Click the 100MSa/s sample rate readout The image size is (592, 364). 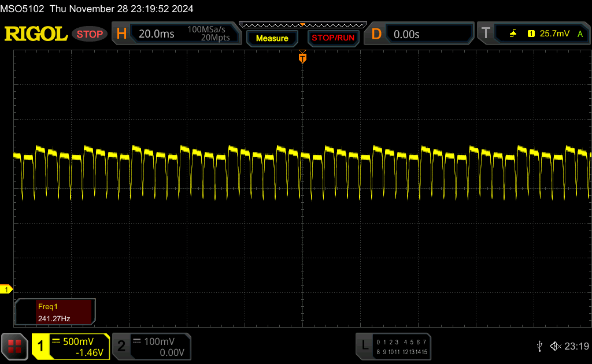click(206, 29)
